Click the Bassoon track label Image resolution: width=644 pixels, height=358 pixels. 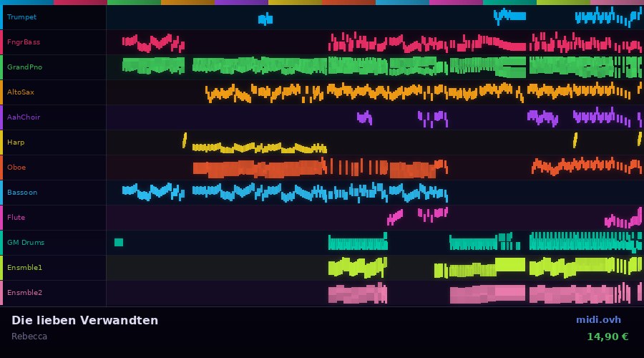[22, 193]
